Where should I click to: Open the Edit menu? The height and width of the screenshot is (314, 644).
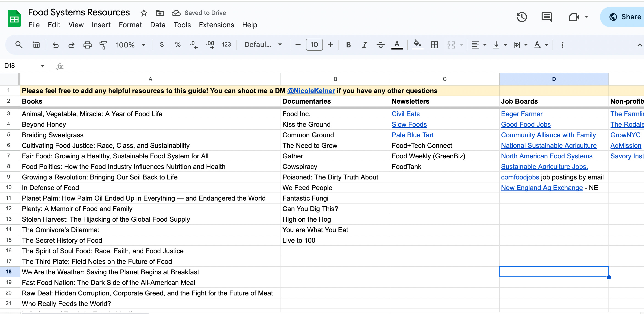(54, 25)
